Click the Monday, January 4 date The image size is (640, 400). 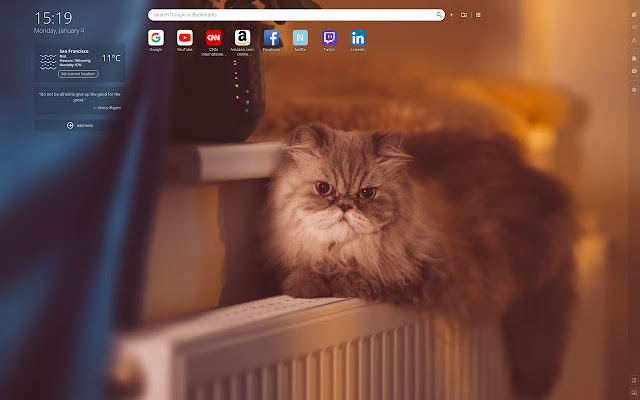(x=59, y=31)
